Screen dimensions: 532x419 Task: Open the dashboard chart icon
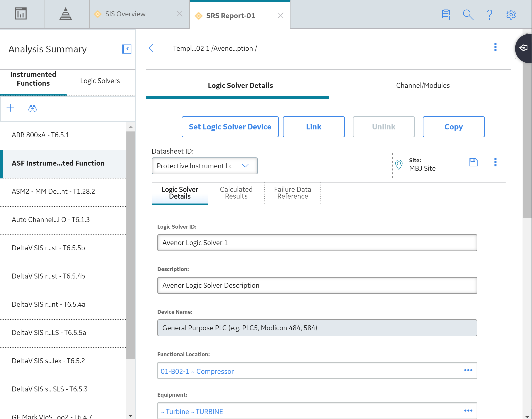[x=21, y=14]
